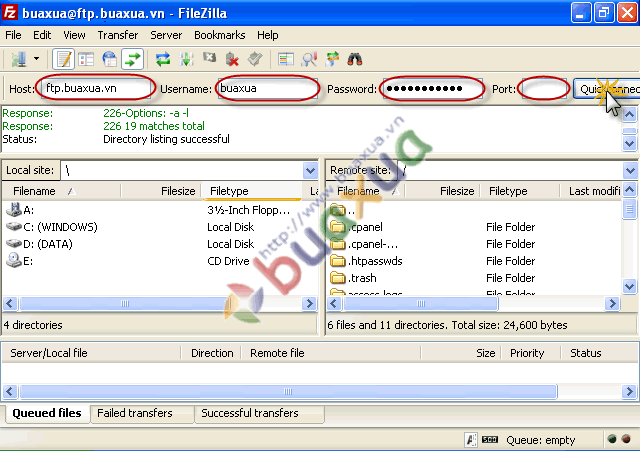
Task: Cancel the current operation icon
Action: pyautogui.click(x=209, y=60)
